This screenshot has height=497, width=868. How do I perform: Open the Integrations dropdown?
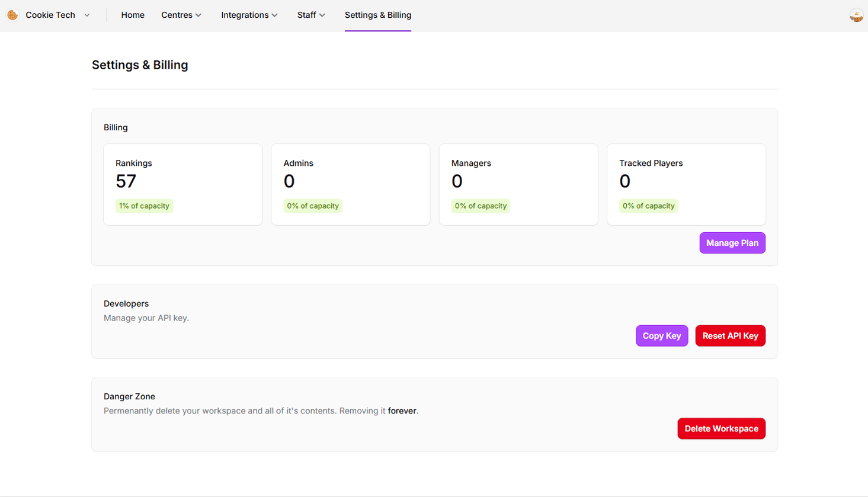(x=249, y=15)
